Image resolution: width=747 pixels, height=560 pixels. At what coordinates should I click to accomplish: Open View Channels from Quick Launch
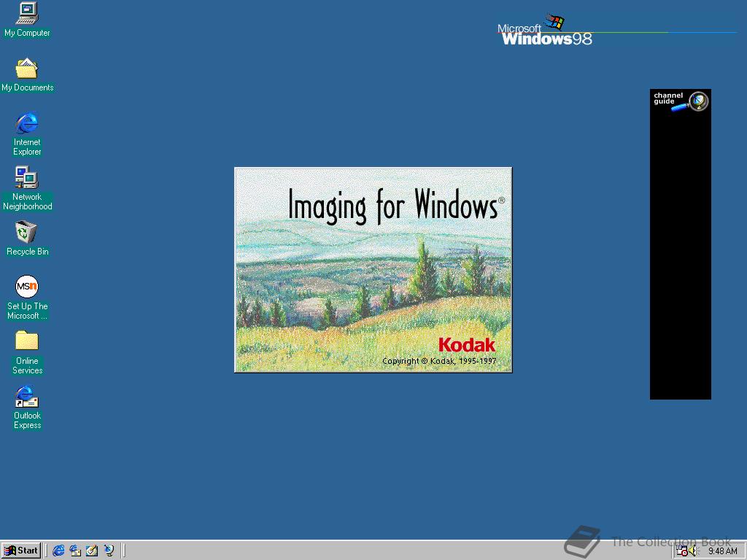pos(109,551)
